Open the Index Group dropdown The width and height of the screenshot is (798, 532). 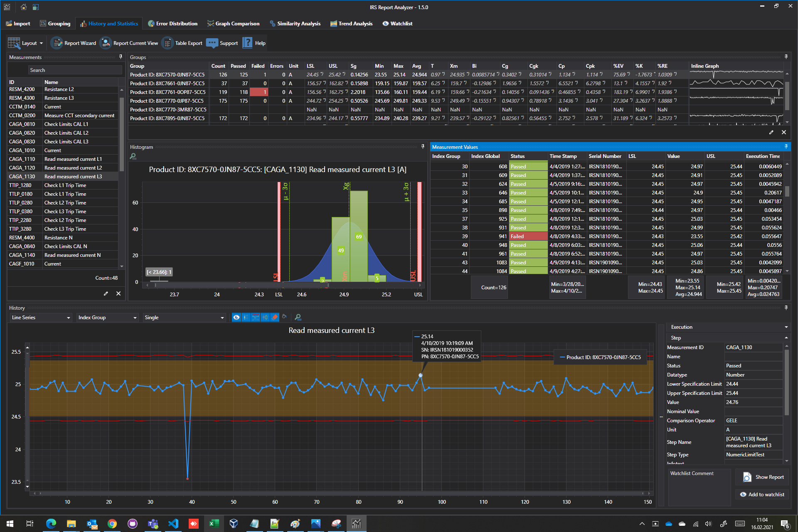[x=107, y=318]
